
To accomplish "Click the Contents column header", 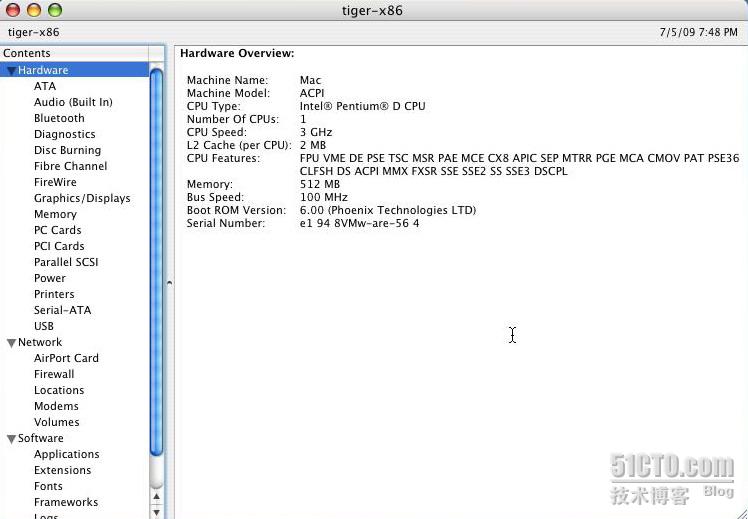I will point(74,53).
